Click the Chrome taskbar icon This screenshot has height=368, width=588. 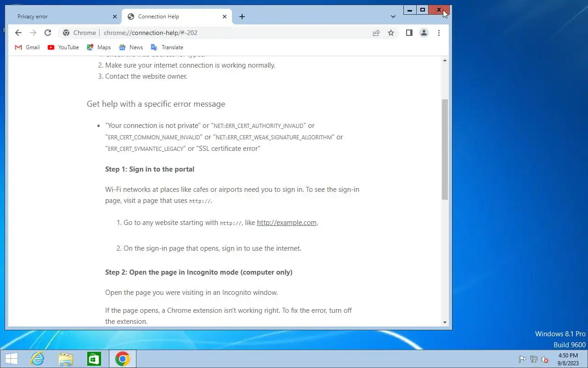(x=122, y=359)
